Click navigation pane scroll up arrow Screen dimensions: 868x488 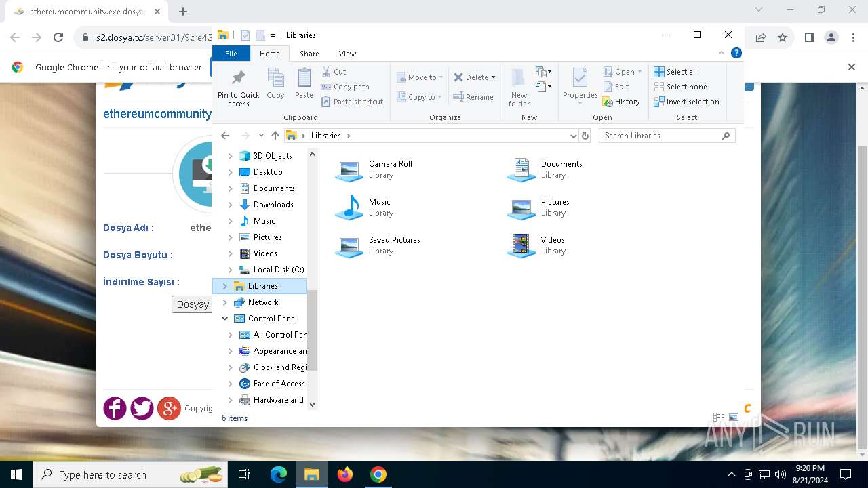click(312, 154)
